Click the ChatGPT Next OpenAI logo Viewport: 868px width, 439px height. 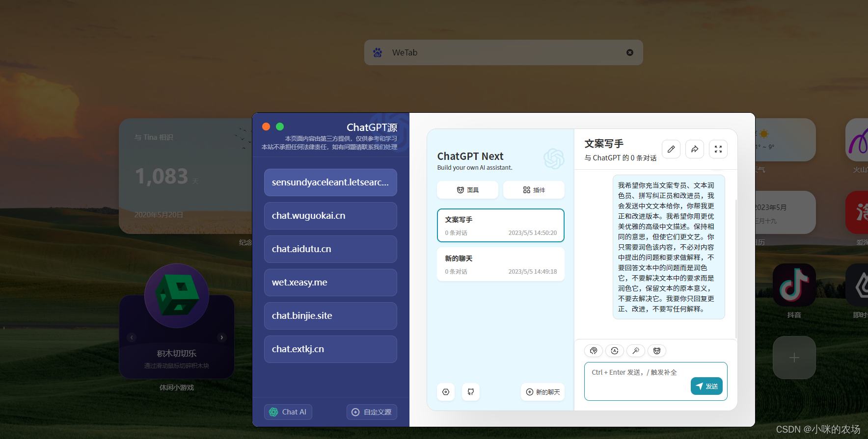pyautogui.click(x=554, y=159)
